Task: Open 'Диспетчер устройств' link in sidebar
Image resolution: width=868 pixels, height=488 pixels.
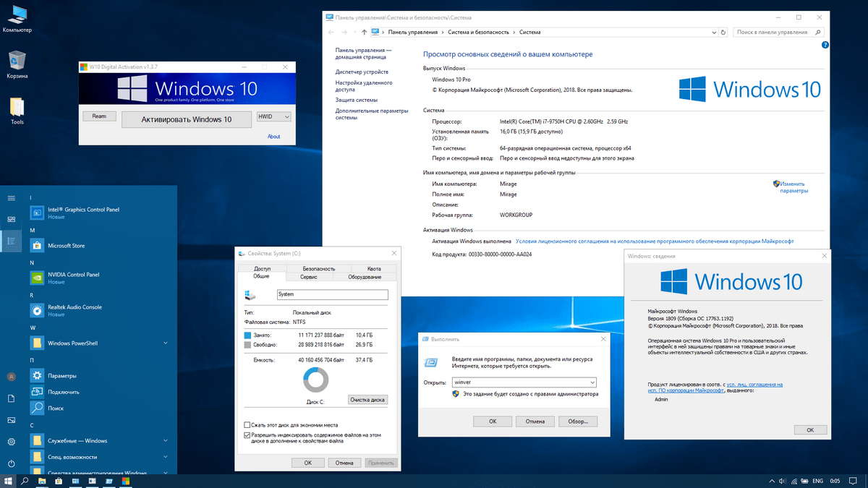Action: click(x=362, y=72)
